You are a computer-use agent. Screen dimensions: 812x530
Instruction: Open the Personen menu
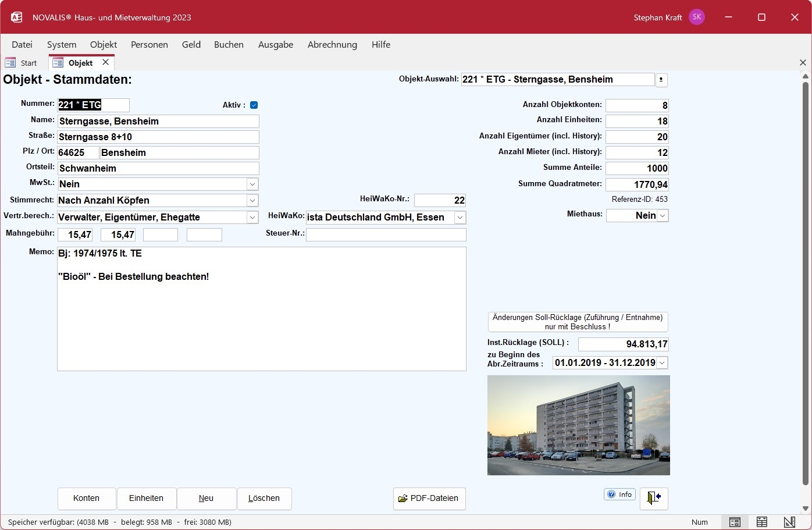(x=149, y=44)
